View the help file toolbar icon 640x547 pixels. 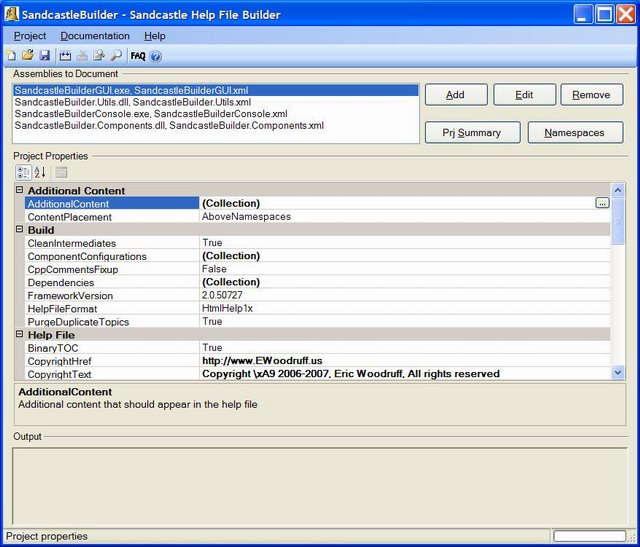point(99,56)
